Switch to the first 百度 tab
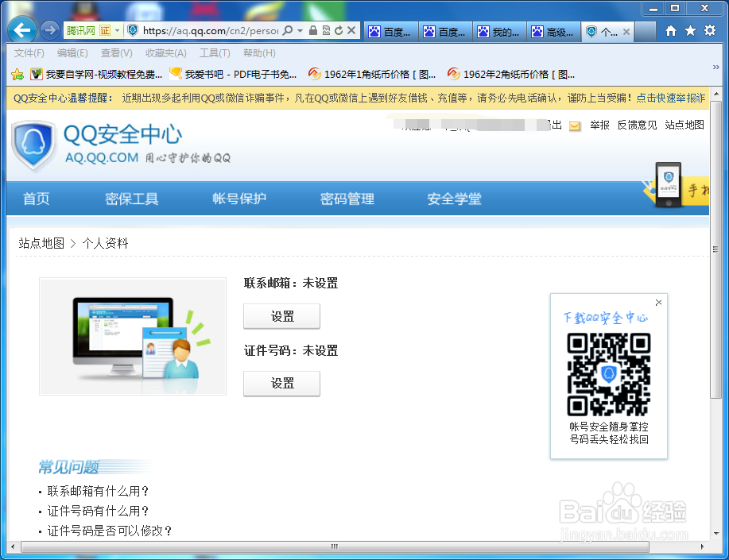Image resolution: width=729 pixels, height=560 pixels. click(x=390, y=32)
